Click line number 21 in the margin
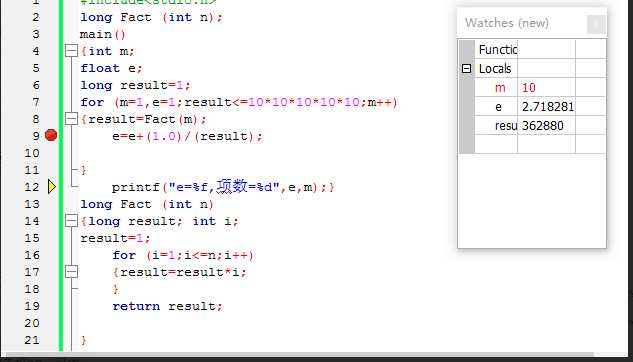 click(x=31, y=340)
